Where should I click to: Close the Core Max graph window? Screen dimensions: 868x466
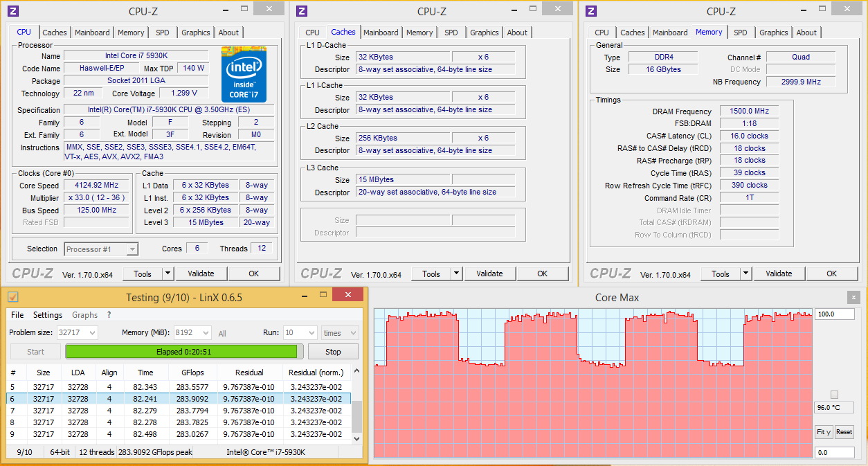pos(852,297)
